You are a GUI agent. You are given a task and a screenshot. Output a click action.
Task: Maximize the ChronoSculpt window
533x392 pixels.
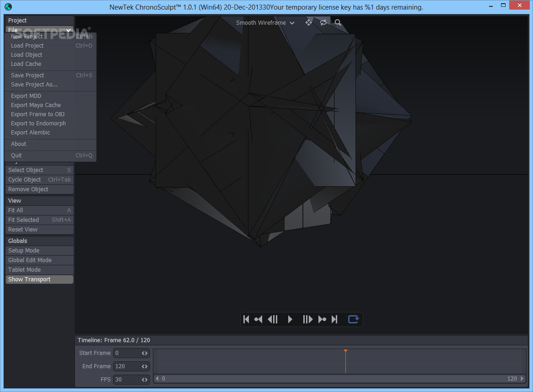(503, 5)
